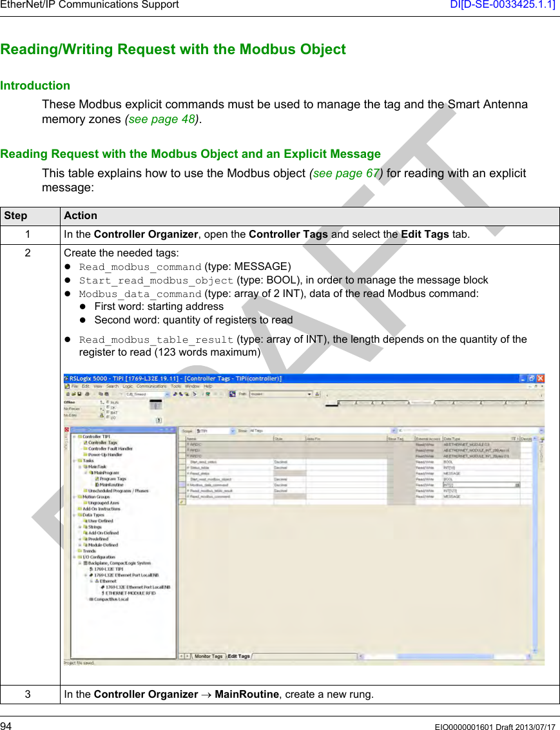The height and width of the screenshot is (730, 560).
Task: Select ETHERNET-MODULE RFID item
Action: (x=130, y=593)
